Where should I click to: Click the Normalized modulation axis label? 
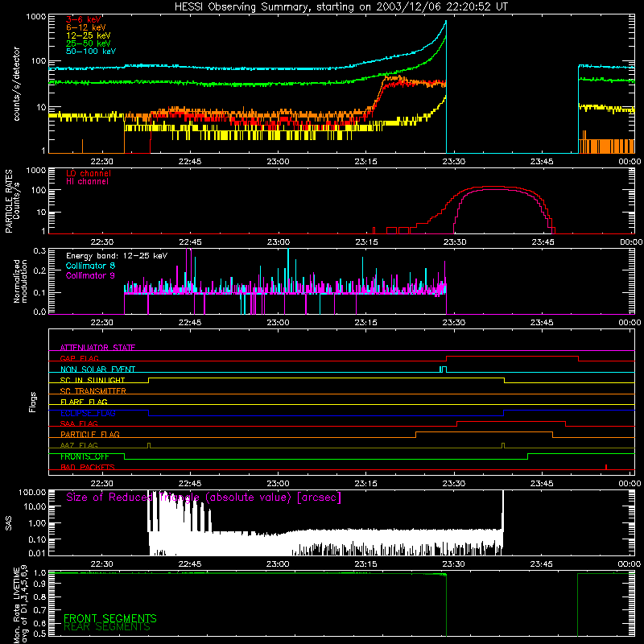pyautogui.click(x=20, y=281)
